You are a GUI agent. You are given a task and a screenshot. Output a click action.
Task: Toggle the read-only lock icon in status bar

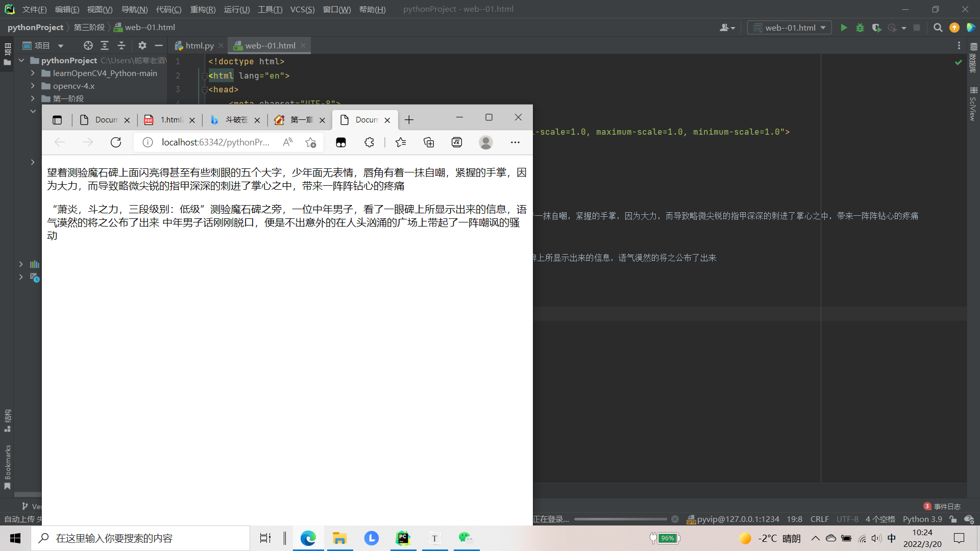tap(953, 519)
